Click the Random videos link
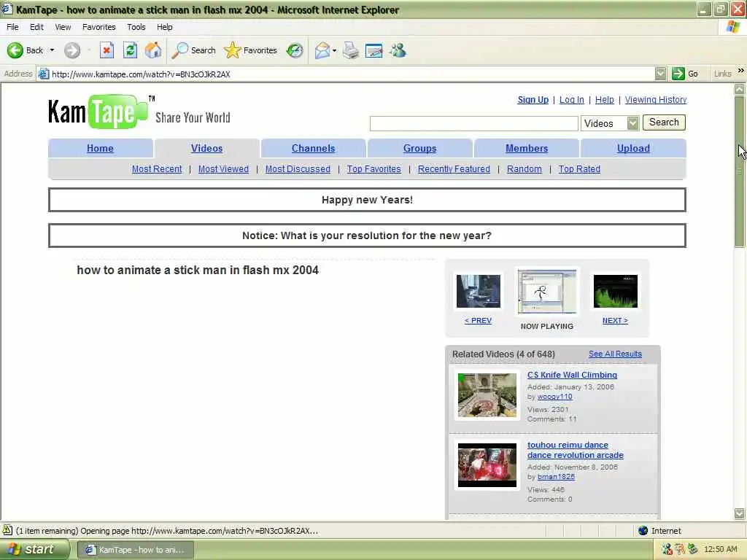Viewport: 747px width, 560px height. point(524,169)
